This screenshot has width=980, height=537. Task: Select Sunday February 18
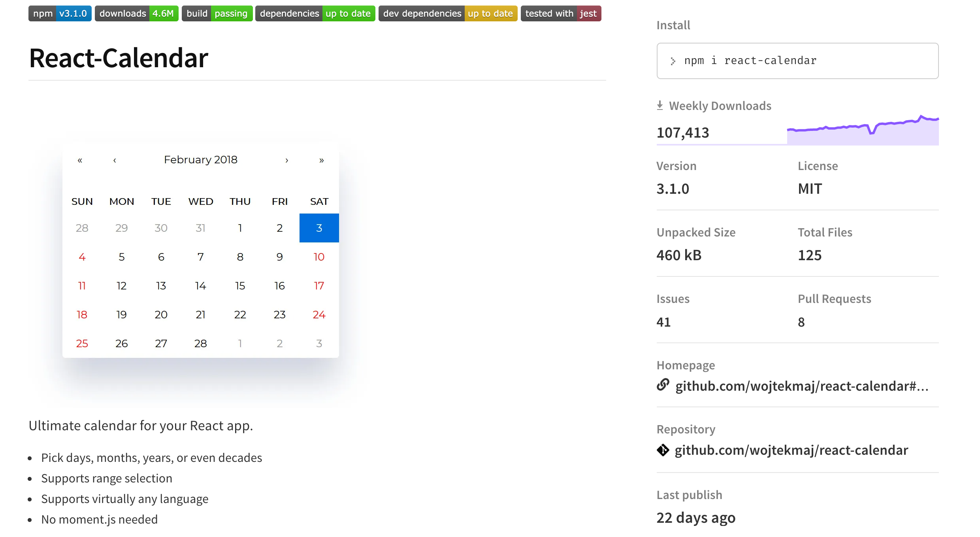[82, 314]
